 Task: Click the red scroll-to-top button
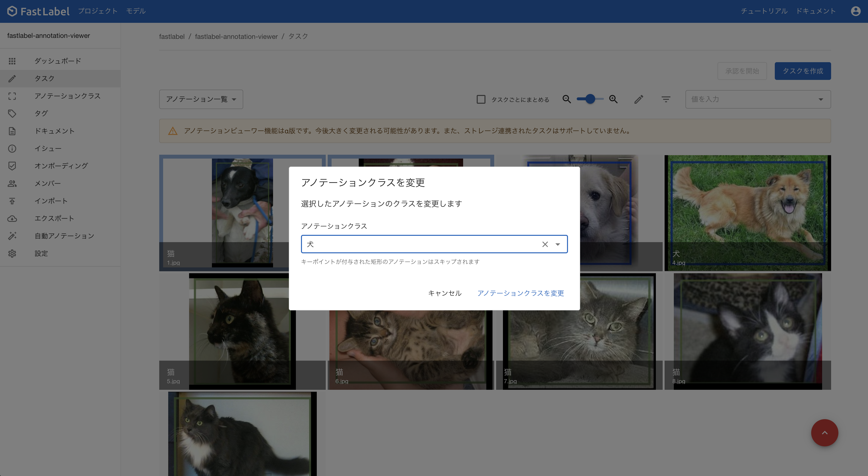coord(824,433)
